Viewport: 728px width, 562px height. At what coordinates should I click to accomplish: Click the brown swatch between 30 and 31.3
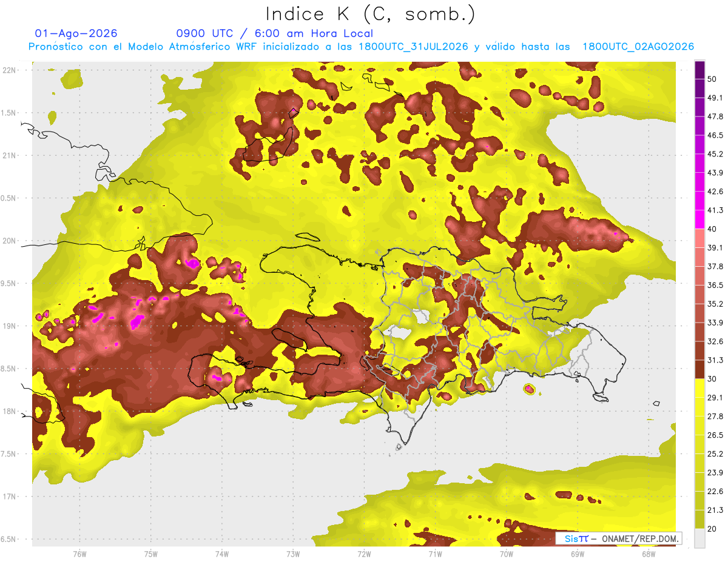pos(699,369)
